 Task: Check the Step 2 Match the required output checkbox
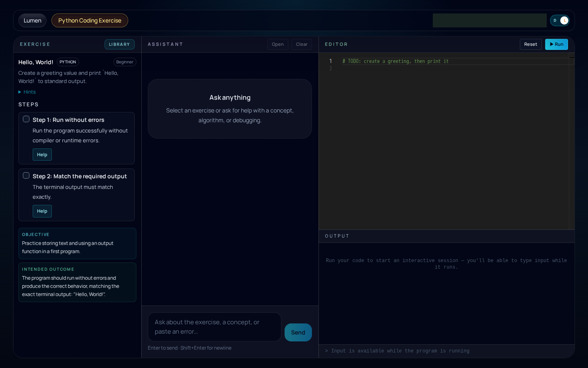[x=26, y=175]
